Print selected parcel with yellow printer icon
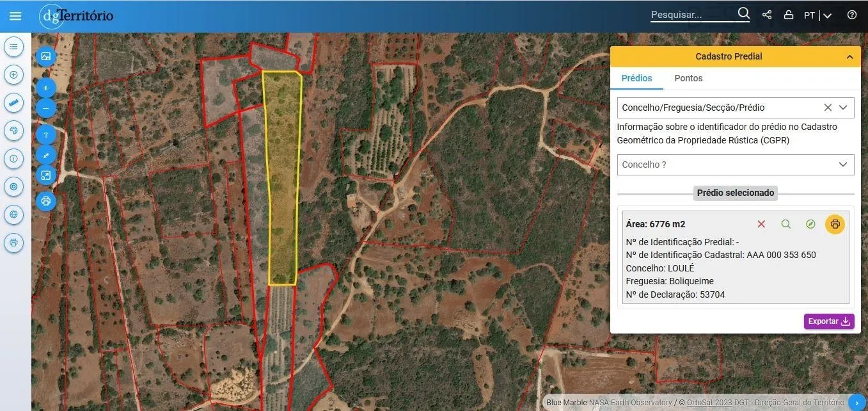This screenshot has width=868, height=411. click(x=835, y=224)
